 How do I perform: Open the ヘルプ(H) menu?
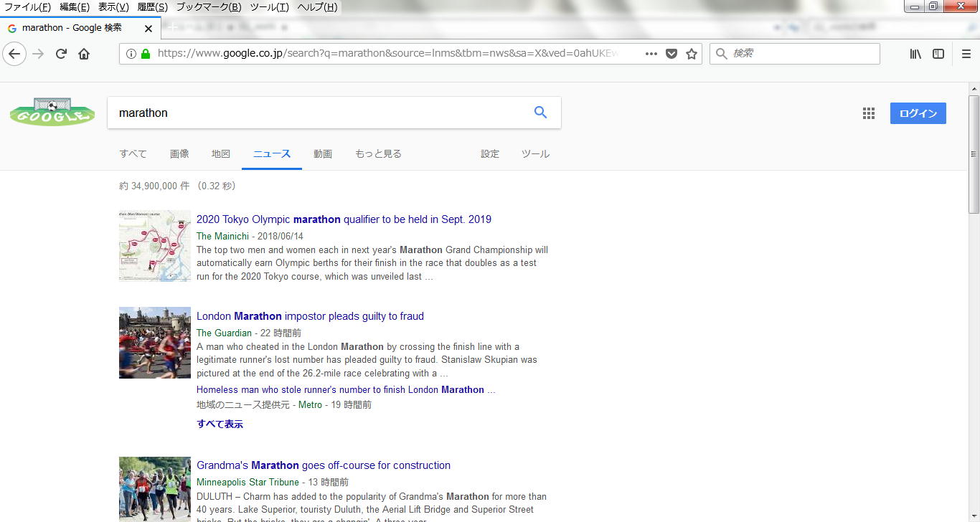click(x=317, y=7)
